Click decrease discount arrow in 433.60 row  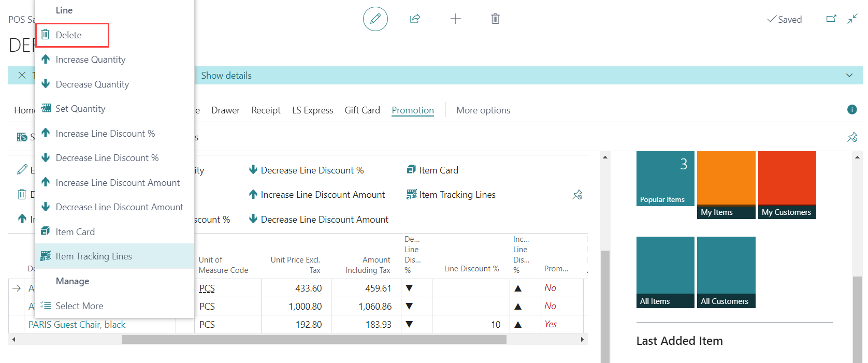[x=409, y=288]
